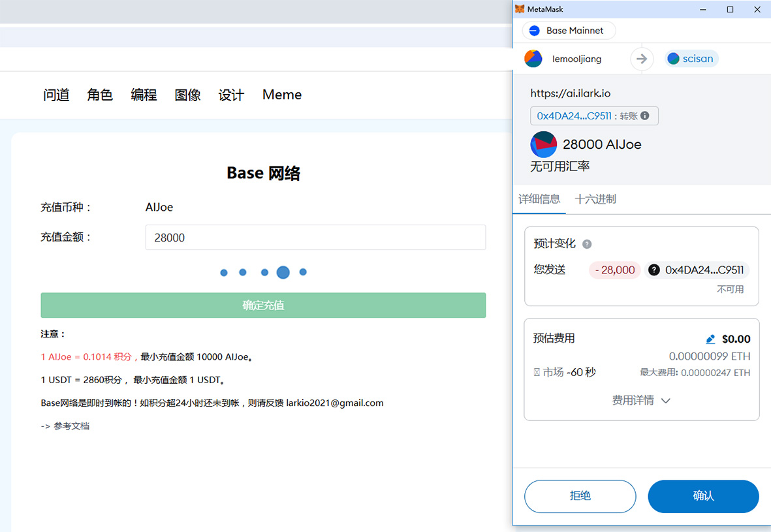Click the Base 网络 heading

263,173
